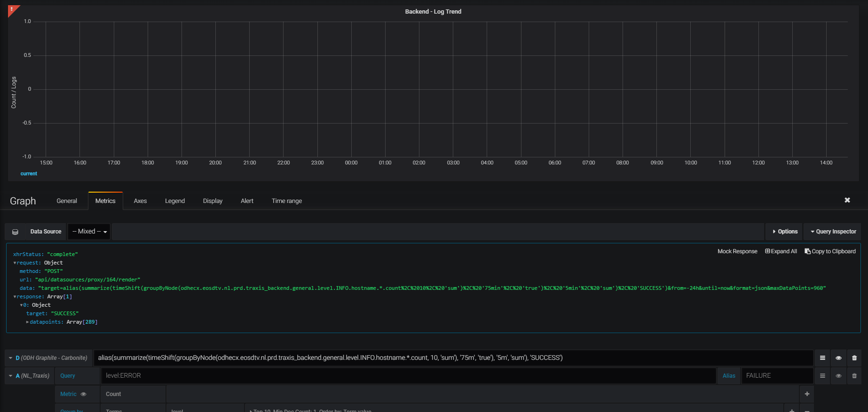Screen dimensions: 868x412
Task: Click the database icon beside Data Source
Action: click(x=15, y=232)
